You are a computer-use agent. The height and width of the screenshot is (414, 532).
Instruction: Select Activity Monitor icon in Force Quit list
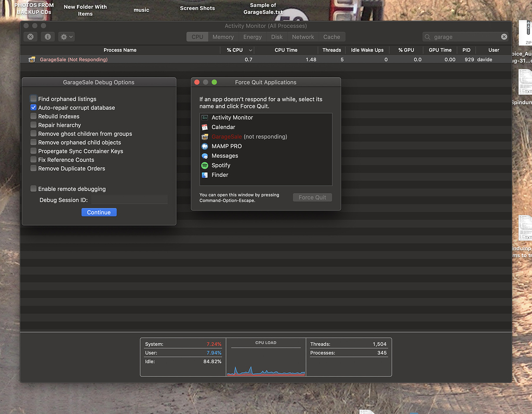click(205, 118)
